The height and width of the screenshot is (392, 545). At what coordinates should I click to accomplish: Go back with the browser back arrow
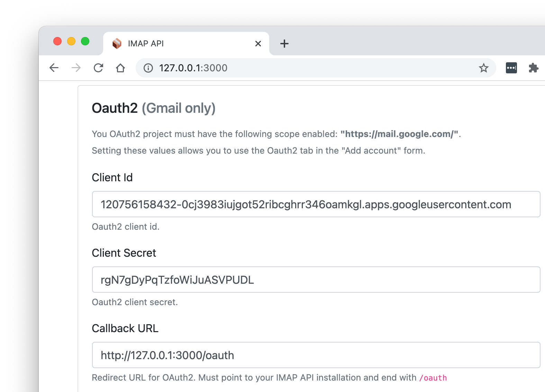coord(54,68)
